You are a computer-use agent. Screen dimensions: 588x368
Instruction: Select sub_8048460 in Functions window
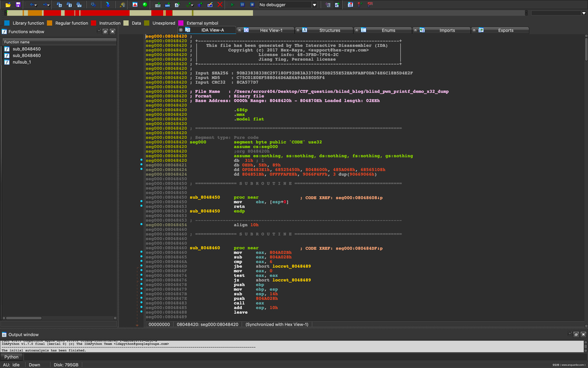coord(26,55)
